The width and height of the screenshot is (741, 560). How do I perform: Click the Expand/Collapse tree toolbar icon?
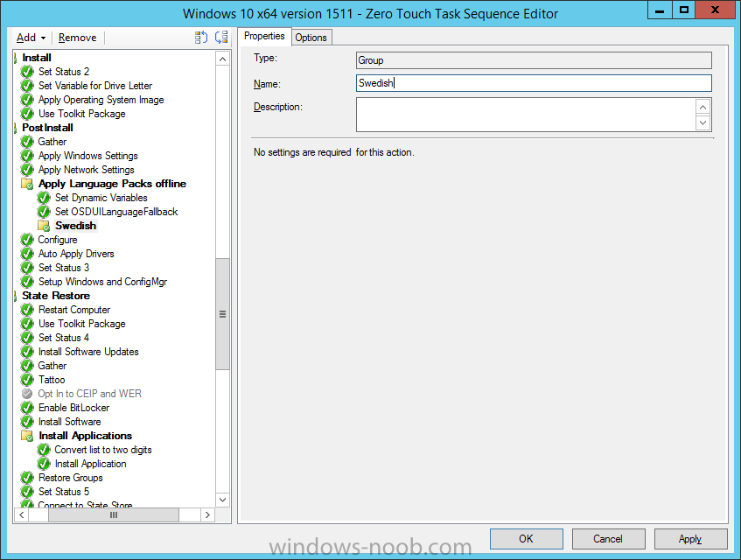tap(221, 38)
